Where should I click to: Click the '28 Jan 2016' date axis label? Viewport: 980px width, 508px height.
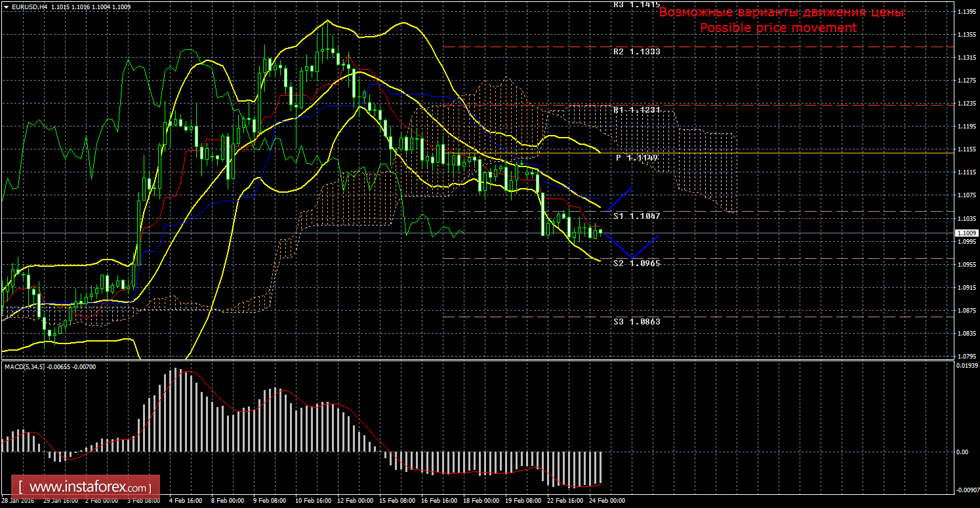click(17, 501)
